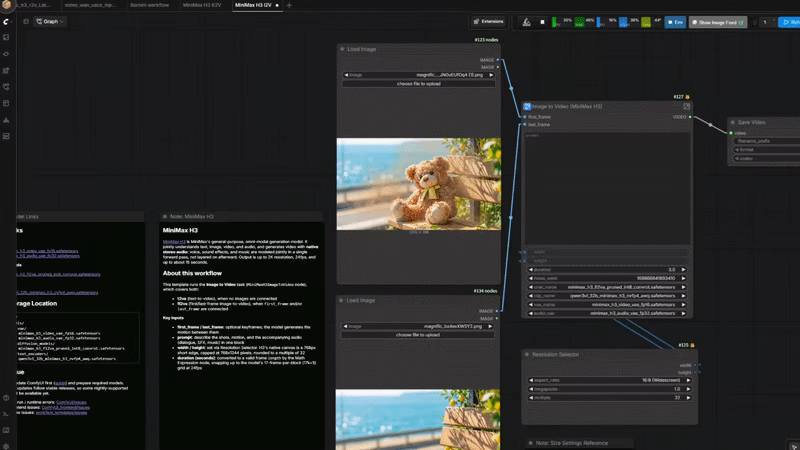800x450 pixels.
Task: Open the codec dropdown in Save Video
Action: click(x=767, y=159)
